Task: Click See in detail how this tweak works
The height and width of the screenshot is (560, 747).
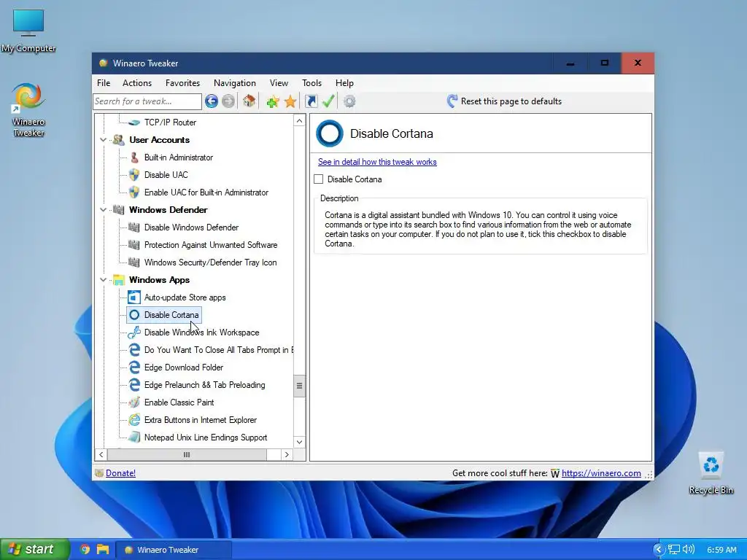Action: tap(377, 162)
